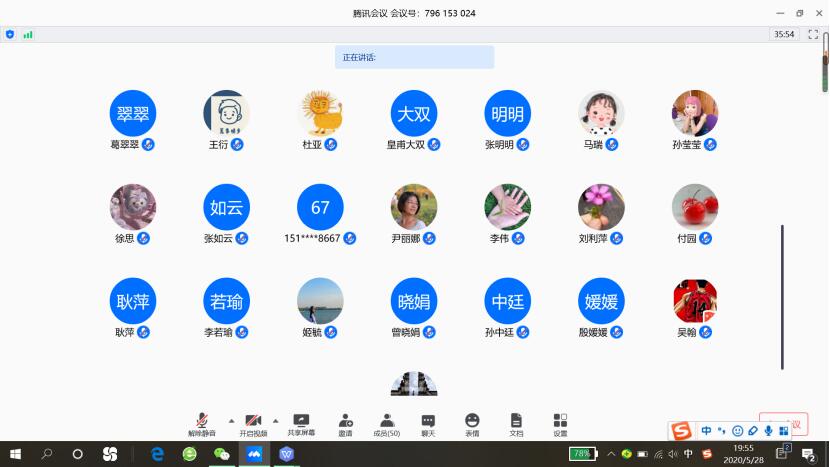Check the green network signal indicator
Image resolution: width=830 pixels, height=467 pixels.
[x=28, y=34]
